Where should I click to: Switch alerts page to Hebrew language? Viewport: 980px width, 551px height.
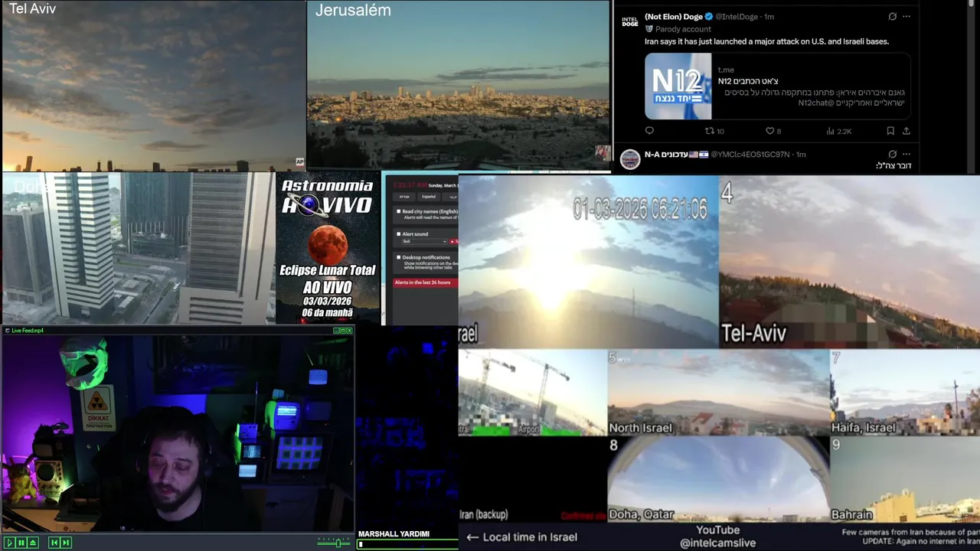click(403, 197)
